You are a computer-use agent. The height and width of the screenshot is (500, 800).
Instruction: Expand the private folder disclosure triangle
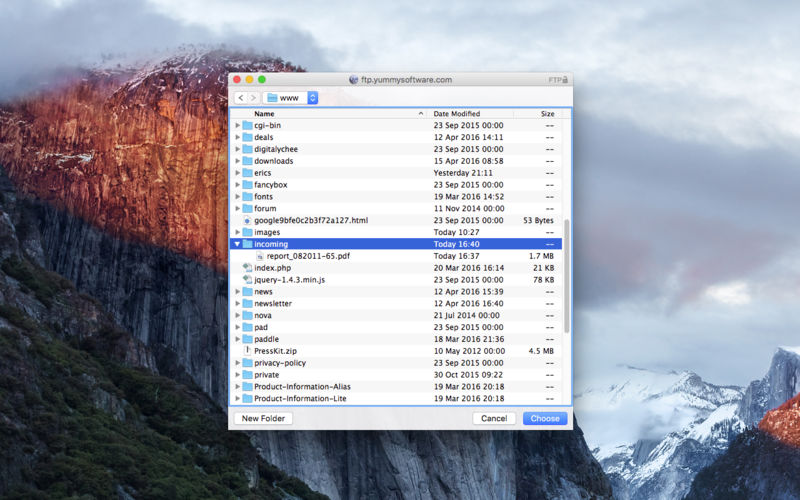[237, 374]
